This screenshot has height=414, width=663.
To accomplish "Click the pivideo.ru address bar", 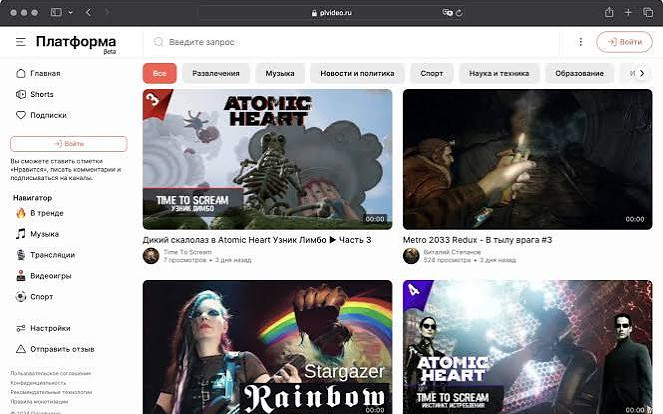I will [x=332, y=13].
